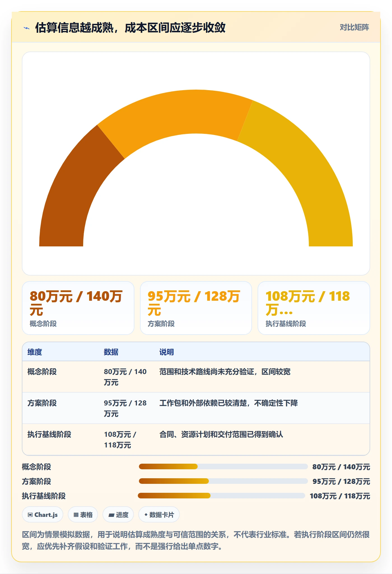Click the 概念阶段 progress bar
The height and width of the screenshot is (574, 392).
(x=223, y=466)
